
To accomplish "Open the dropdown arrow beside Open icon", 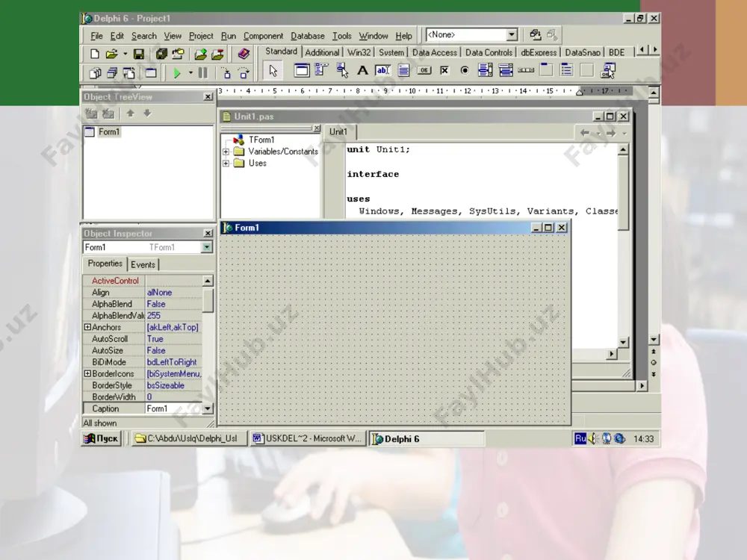I will click(125, 54).
